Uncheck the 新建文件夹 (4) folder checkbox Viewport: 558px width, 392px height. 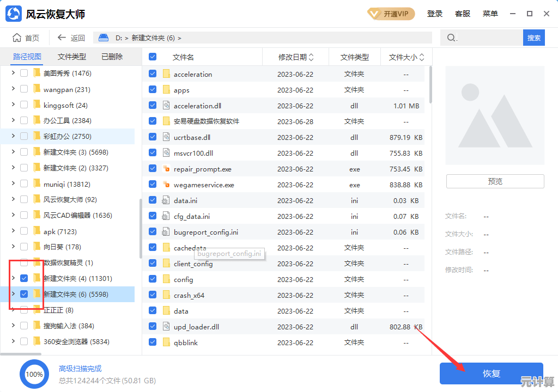point(24,278)
